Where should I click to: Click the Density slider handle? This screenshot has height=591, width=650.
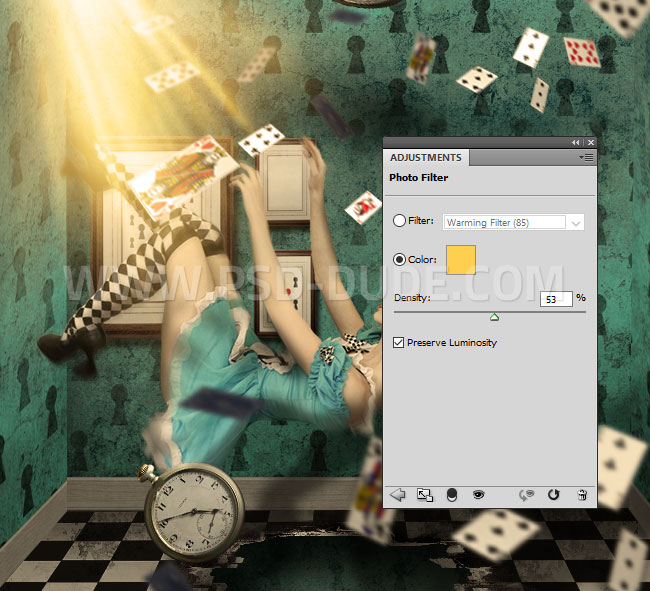(x=494, y=317)
